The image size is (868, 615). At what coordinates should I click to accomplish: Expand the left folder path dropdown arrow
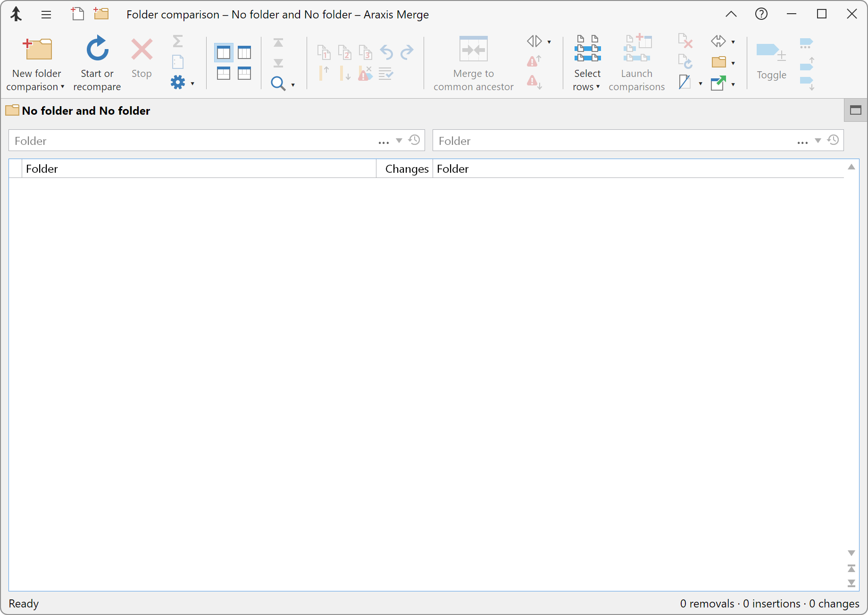tap(398, 140)
